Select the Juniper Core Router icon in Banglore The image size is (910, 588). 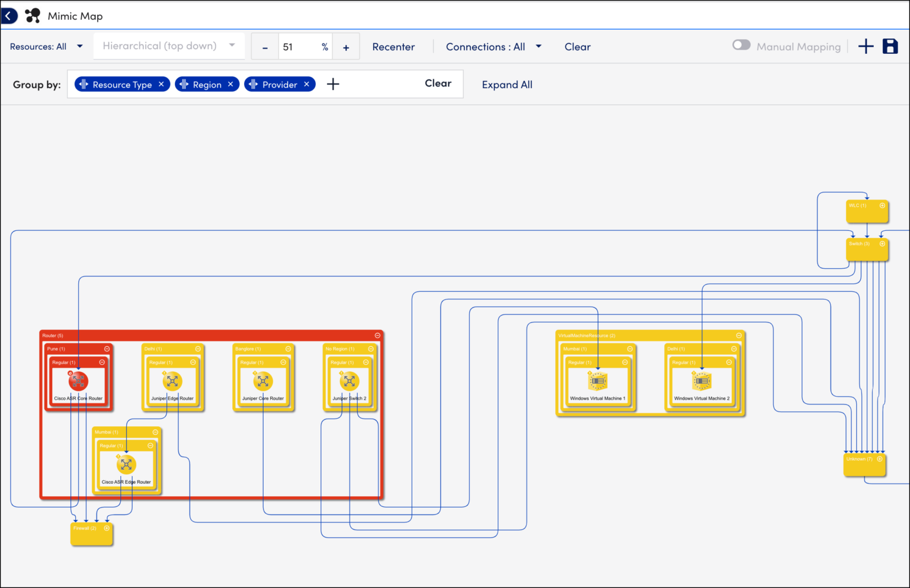tap(263, 381)
